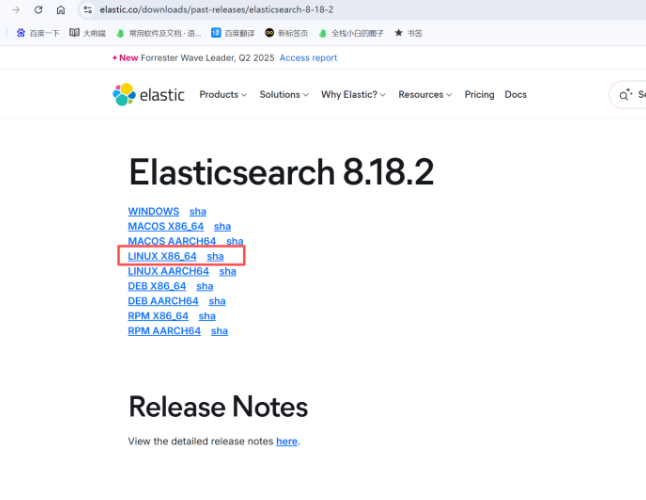Open the Docs page

point(515,94)
